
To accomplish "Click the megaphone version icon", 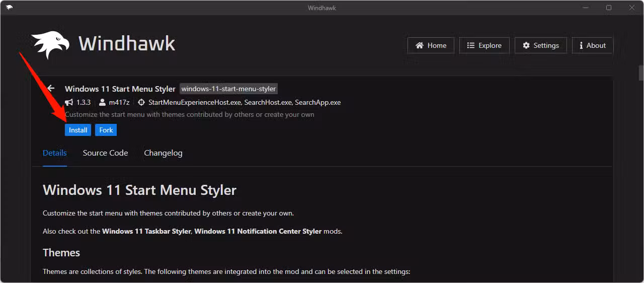I will click(x=69, y=102).
